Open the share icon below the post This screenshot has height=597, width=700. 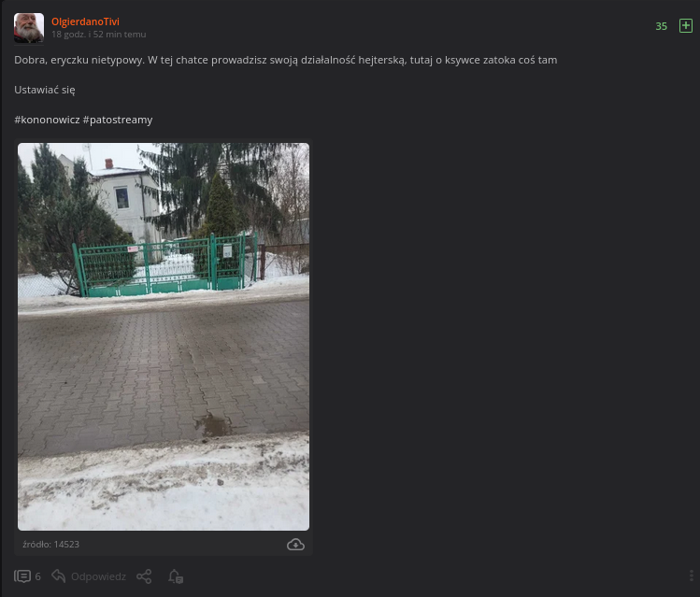144,576
